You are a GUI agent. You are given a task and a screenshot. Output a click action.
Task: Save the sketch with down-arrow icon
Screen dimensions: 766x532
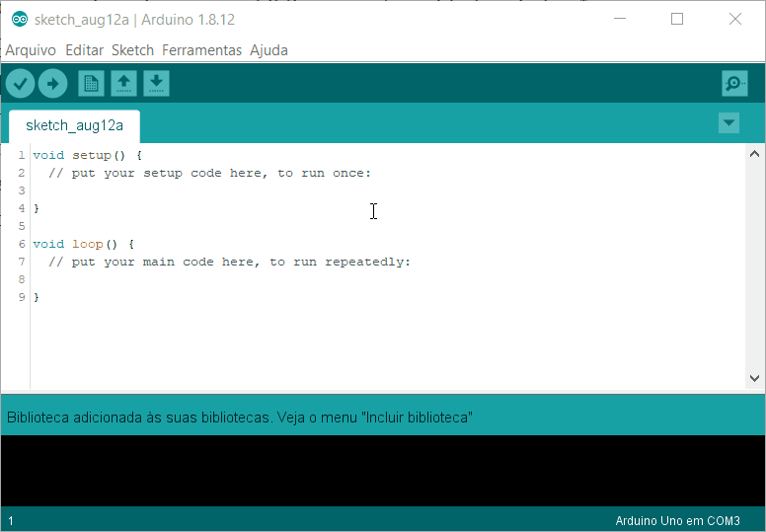pyautogui.click(x=156, y=84)
